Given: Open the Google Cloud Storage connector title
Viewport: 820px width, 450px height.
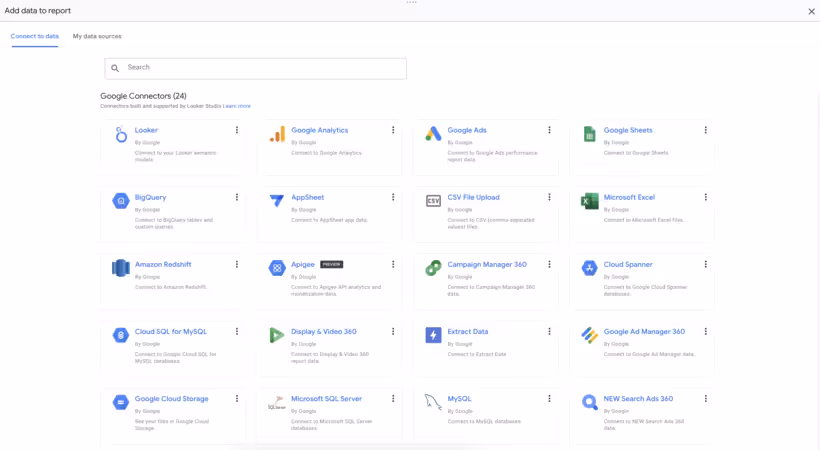Looking at the screenshot, I should (172, 398).
